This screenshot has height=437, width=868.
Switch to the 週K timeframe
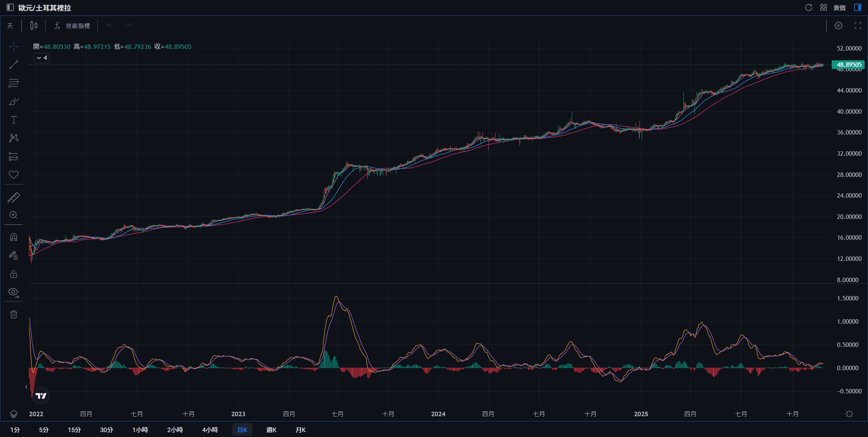[271, 430]
